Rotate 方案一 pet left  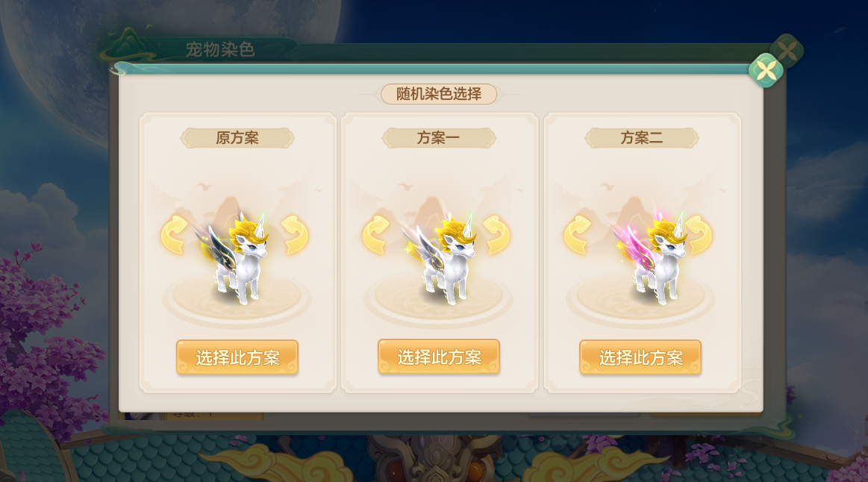pyautogui.click(x=376, y=235)
